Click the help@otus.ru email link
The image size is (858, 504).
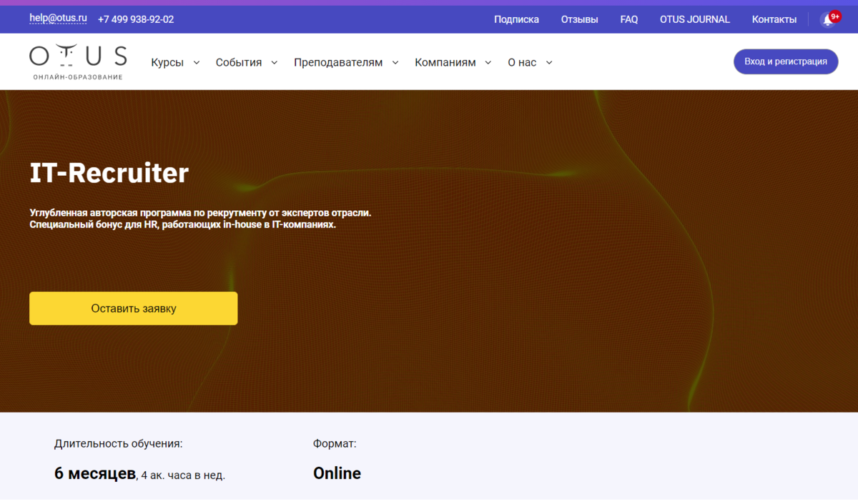tap(58, 19)
